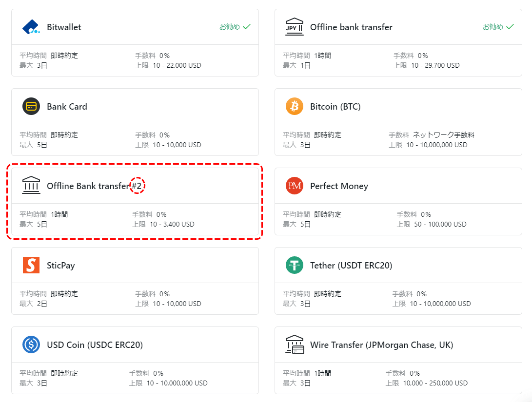
Task: Click the green Tether T logo
Action: [x=294, y=265]
